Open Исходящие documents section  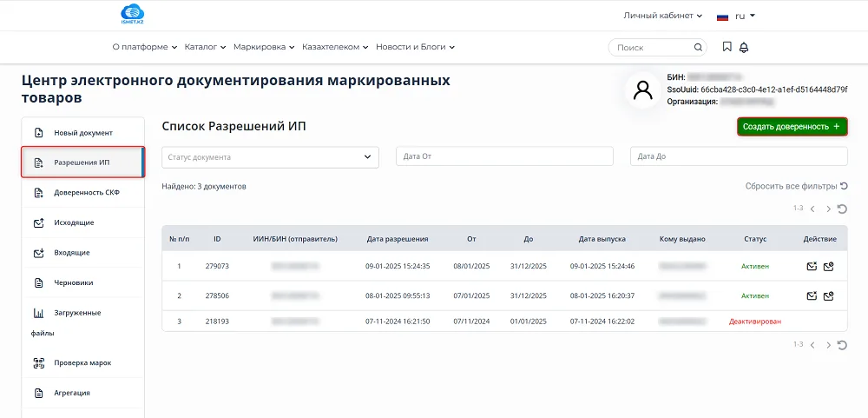tap(83, 222)
